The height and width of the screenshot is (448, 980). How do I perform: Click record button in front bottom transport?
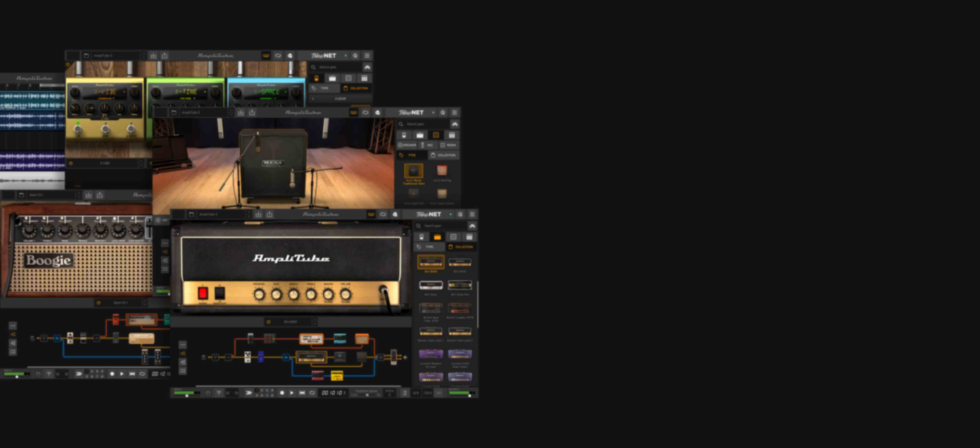pos(282,393)
